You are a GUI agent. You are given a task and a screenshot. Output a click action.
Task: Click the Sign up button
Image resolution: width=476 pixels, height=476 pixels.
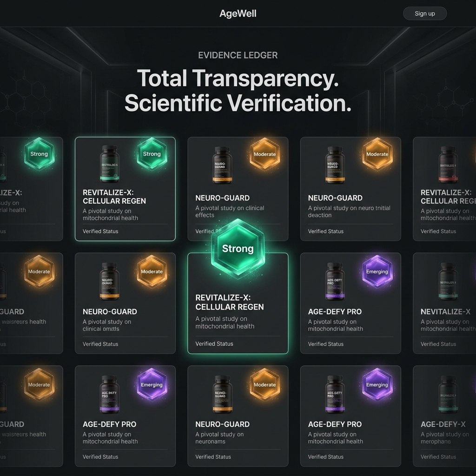click(424, 13)
